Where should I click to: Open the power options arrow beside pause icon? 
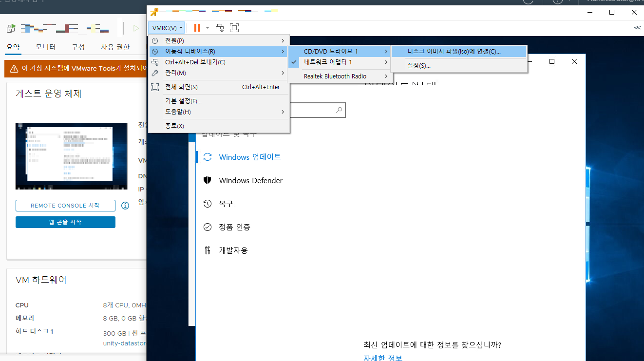[208, 28]
